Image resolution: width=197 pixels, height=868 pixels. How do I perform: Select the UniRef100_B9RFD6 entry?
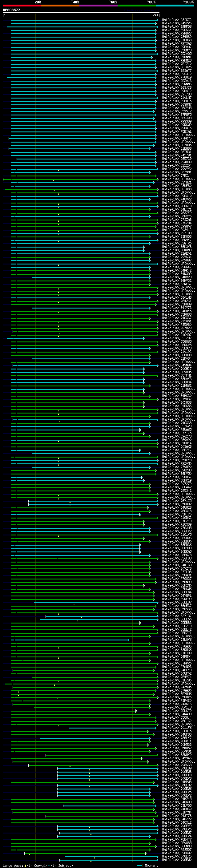point(177,26)
